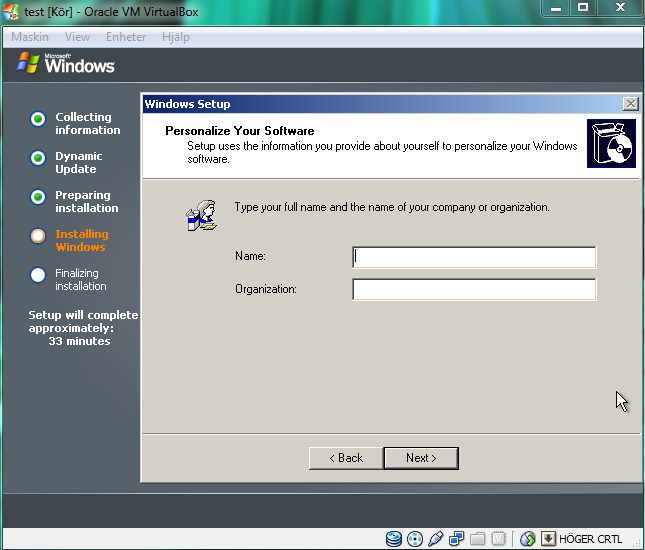Click the Organization: field label
This screenshot has width=645, height=550.
(266, 289)
